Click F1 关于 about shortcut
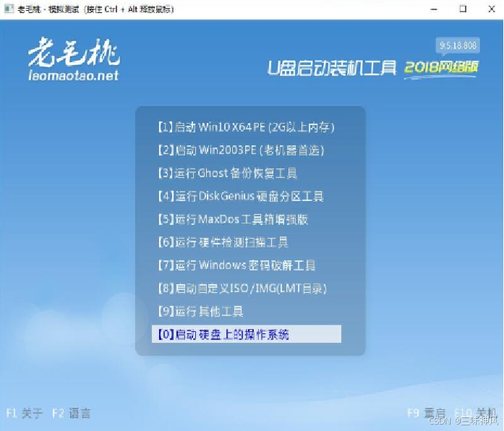This screenshot has height=431, width=504. point(25,413)
